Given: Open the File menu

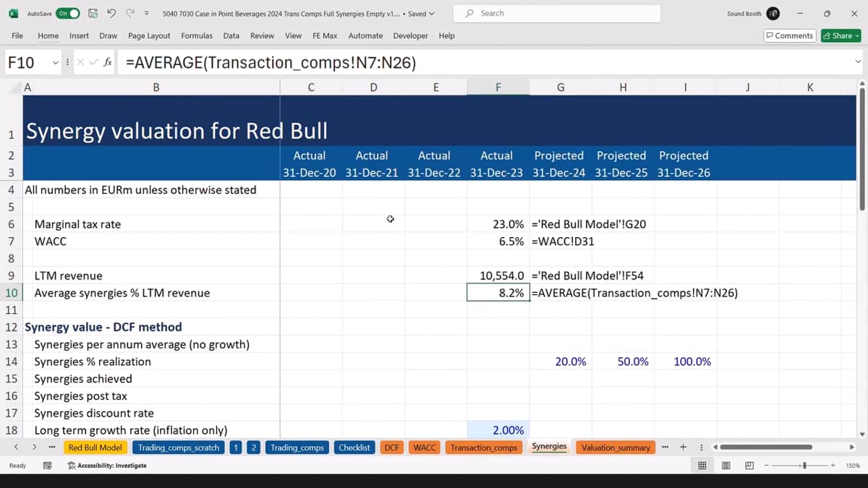Looking at the screenshot, I should click(x=17, y=35).
